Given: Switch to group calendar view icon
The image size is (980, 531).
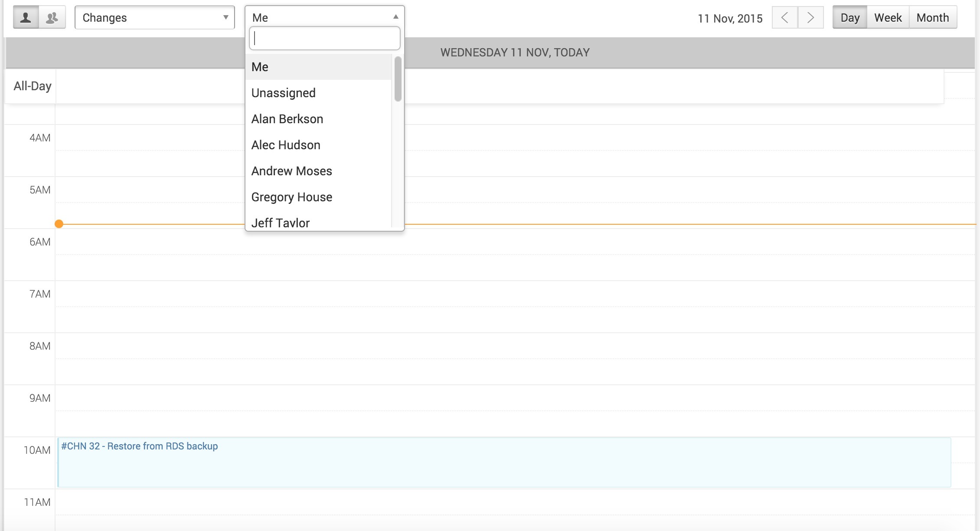Looking at the screenshot, I should click(52, 18).
